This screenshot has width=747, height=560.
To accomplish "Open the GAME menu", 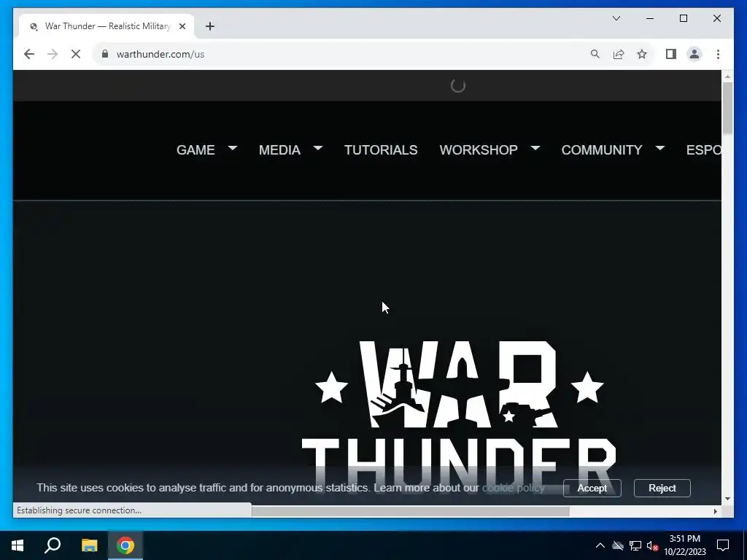I will click(x=196, y=150).
